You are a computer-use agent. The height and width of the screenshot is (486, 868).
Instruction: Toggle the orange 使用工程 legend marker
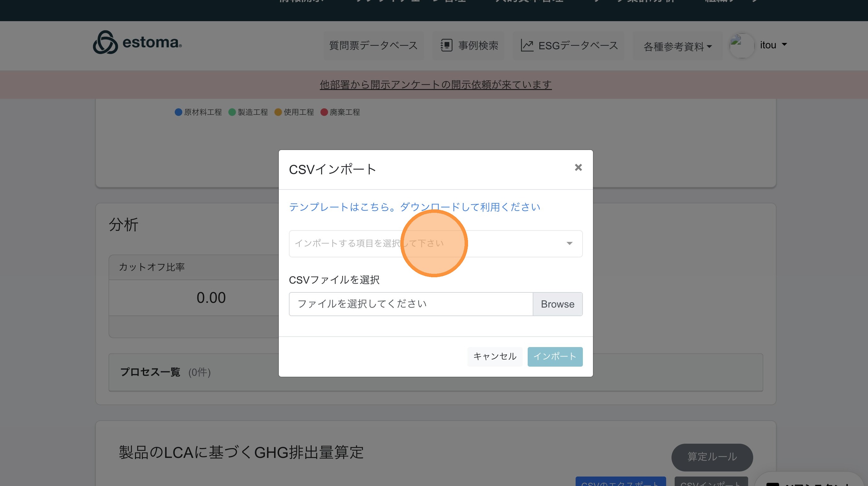[x=278, y=112]
